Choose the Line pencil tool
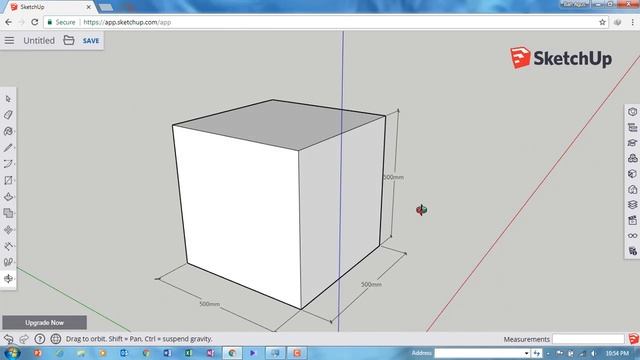 [x=8, y=148]
